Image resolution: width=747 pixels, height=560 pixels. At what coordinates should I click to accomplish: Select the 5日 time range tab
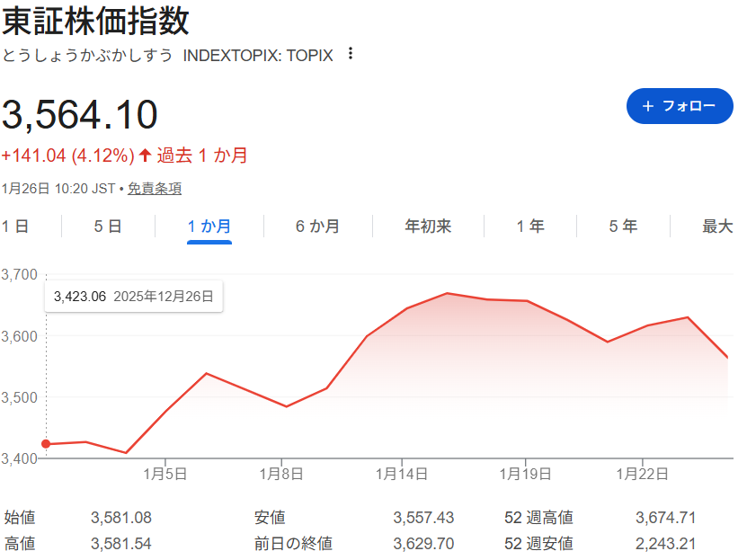pos(108,227)
